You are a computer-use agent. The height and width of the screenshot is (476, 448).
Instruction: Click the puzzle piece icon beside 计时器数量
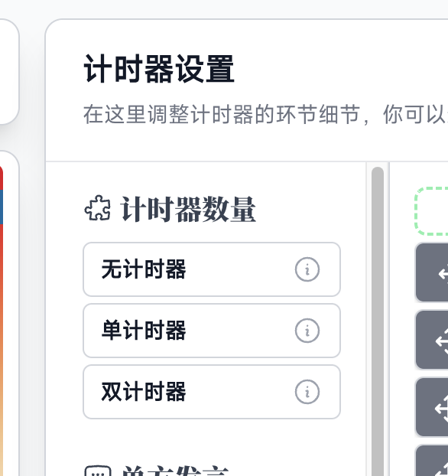point(97,208)
